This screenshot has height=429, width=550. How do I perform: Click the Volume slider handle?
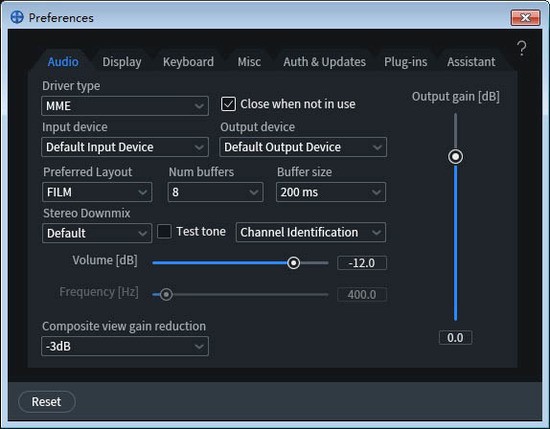tap(294, 263)
